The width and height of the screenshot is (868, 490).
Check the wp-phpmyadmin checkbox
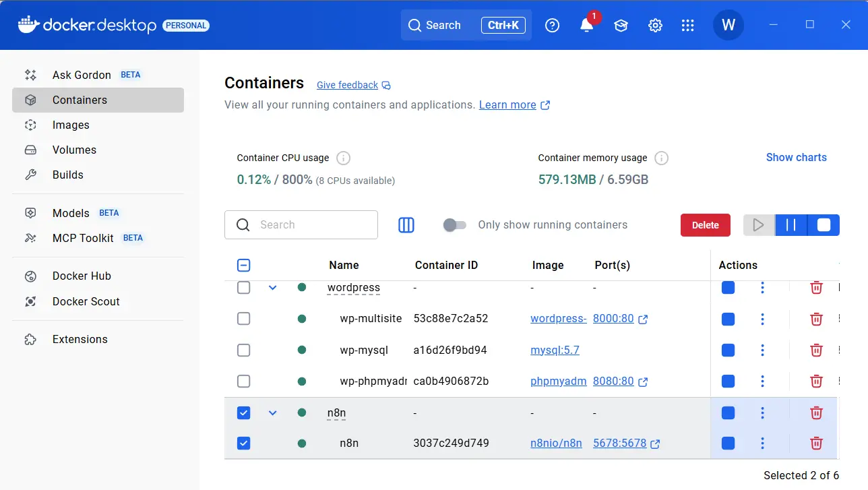click(244, 381)
